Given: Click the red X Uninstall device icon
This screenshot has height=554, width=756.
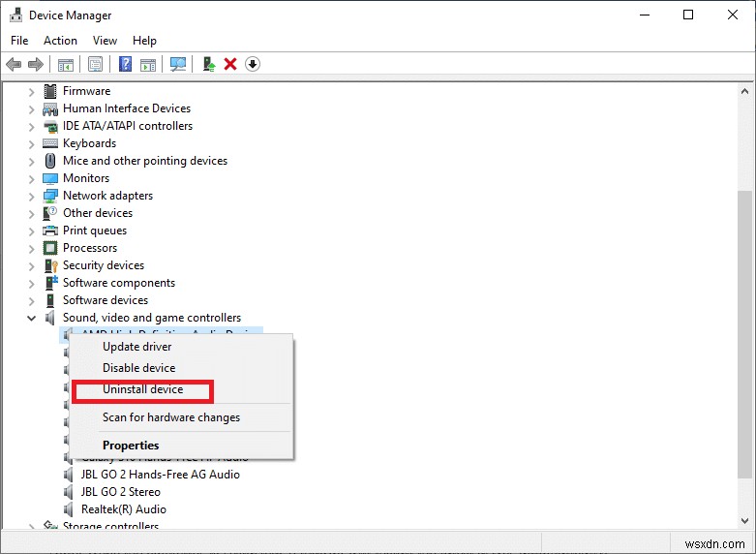Looking at the screenshot, I should coord(230,64).
